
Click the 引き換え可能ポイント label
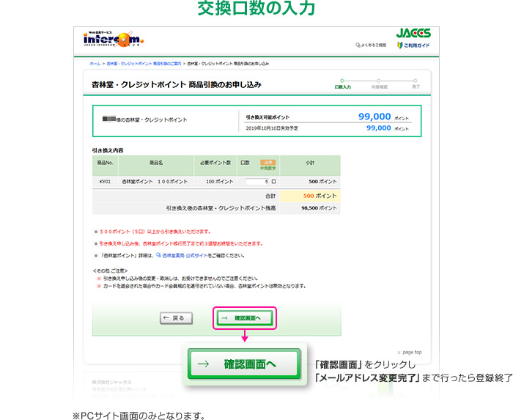267,117
